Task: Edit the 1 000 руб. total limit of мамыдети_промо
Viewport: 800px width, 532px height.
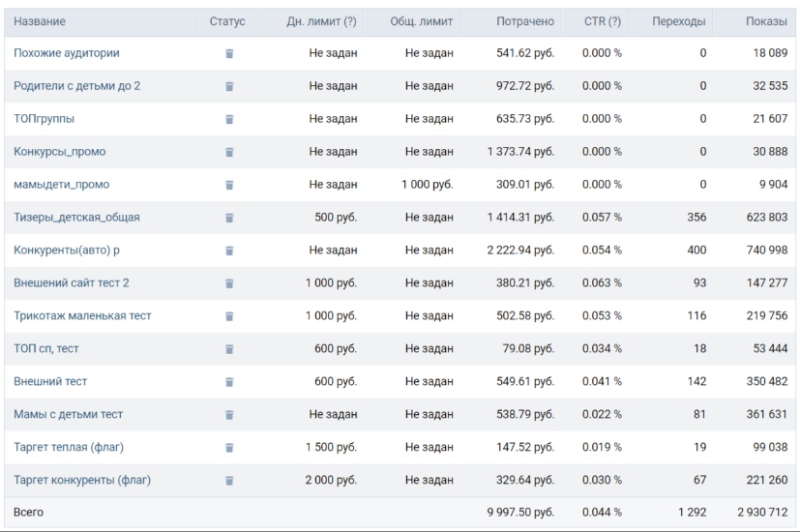Action: click(x=427, y=184)
